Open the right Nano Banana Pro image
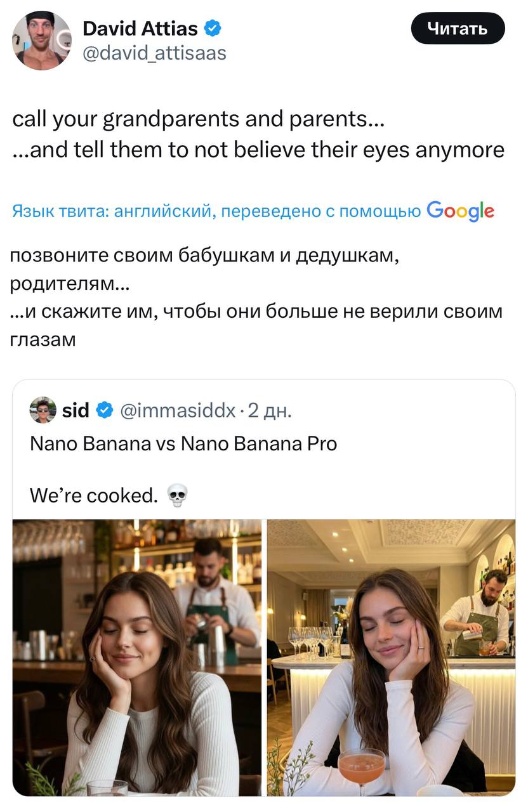Screen dimensions: 528x812 coord(391,657)
